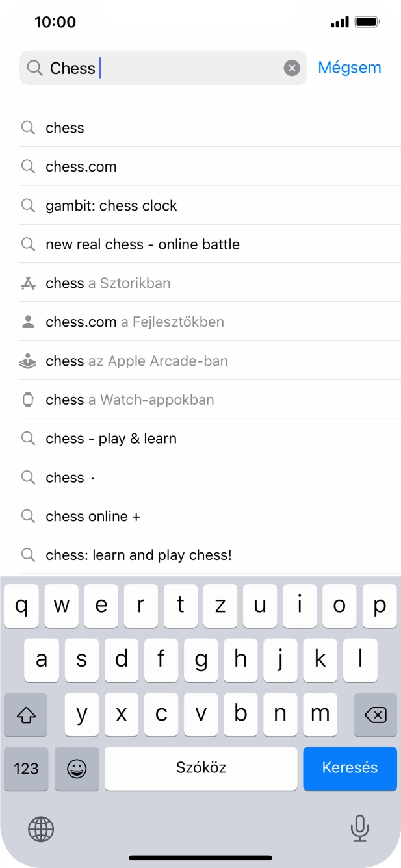Select the gambit: chess clock suggestion

pos(111,206)
